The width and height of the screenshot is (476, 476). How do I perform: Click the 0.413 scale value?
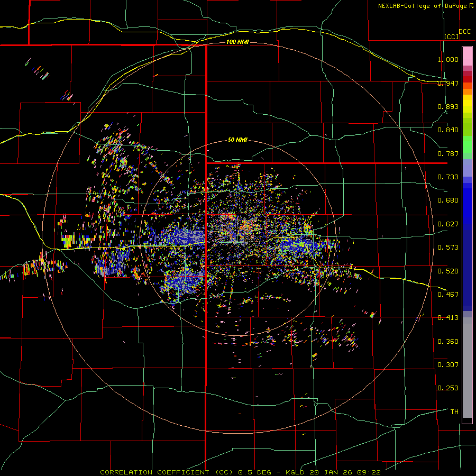click(x=448, y=318)
